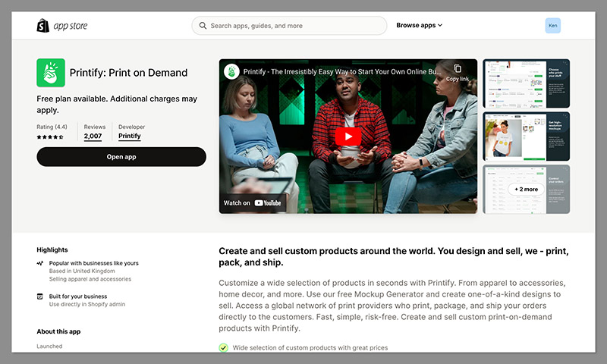Viewport: 607px width, 364px height.
Task: Click the search magnifier icon
Action: point(203,26)
